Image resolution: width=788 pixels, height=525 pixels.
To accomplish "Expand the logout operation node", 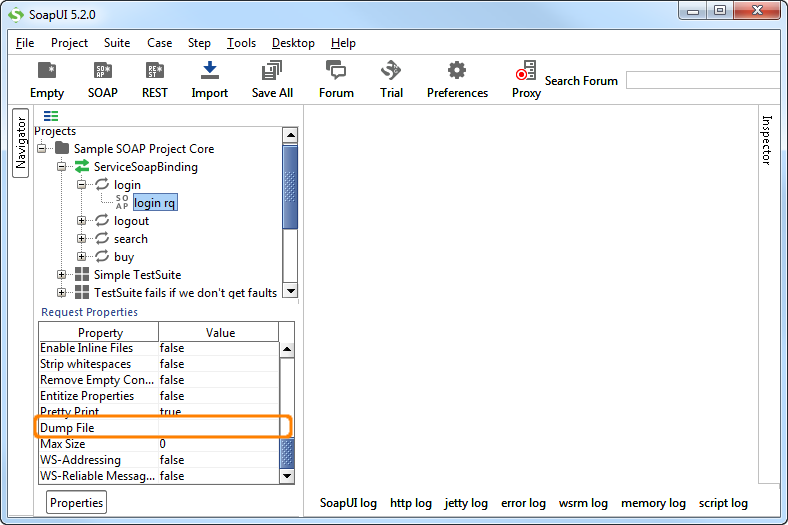I will (81, 221).
